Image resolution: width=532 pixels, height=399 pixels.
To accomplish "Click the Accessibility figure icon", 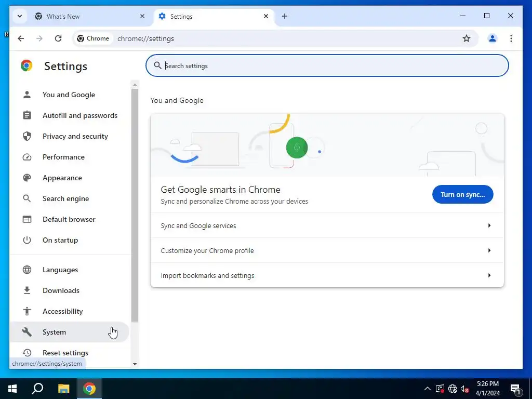I will click(27, 311).
